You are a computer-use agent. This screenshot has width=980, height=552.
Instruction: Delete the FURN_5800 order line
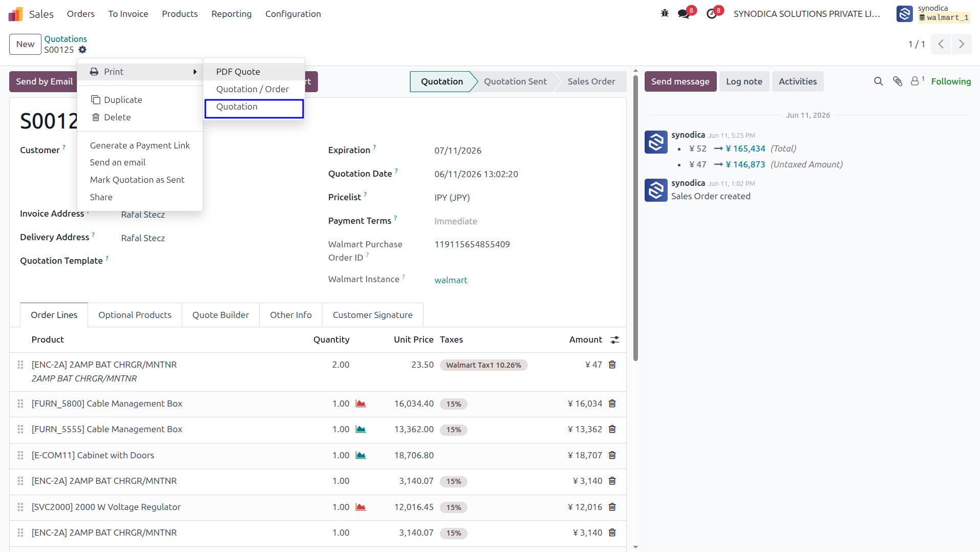tap(612, 404)
